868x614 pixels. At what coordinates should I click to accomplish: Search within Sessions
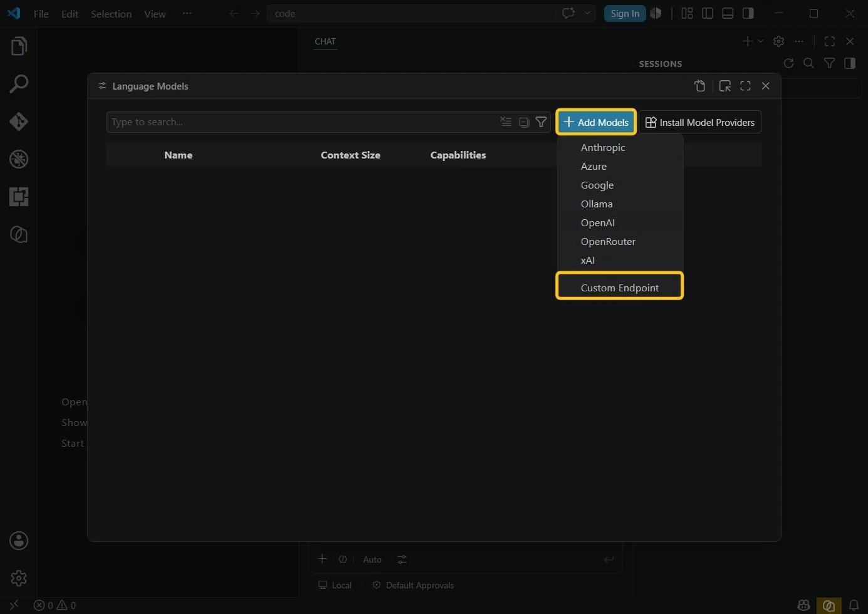(x=808, y=63)
